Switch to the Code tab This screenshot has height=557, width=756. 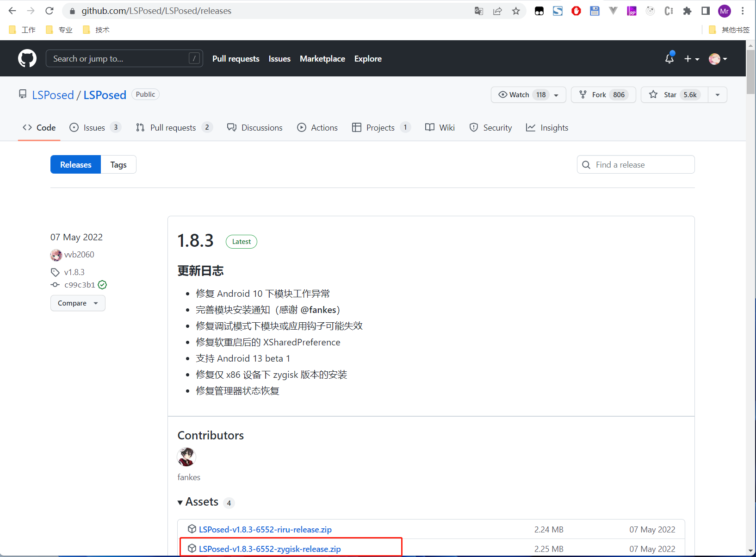click(x=39, y=127)
